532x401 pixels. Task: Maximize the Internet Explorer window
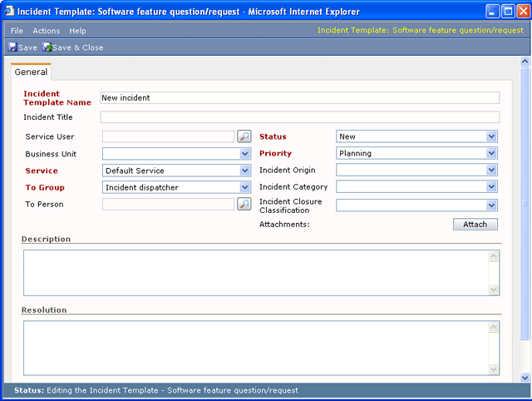508,11
